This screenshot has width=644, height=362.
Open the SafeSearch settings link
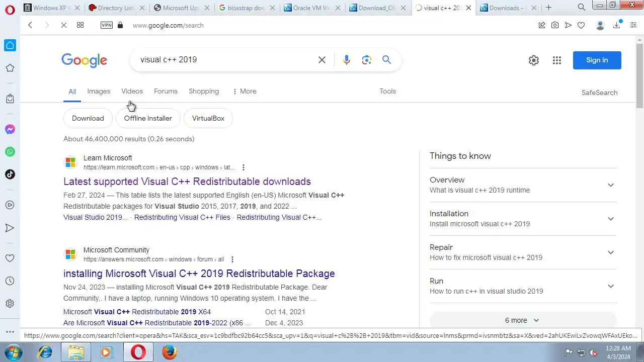(x=599, y=93)
